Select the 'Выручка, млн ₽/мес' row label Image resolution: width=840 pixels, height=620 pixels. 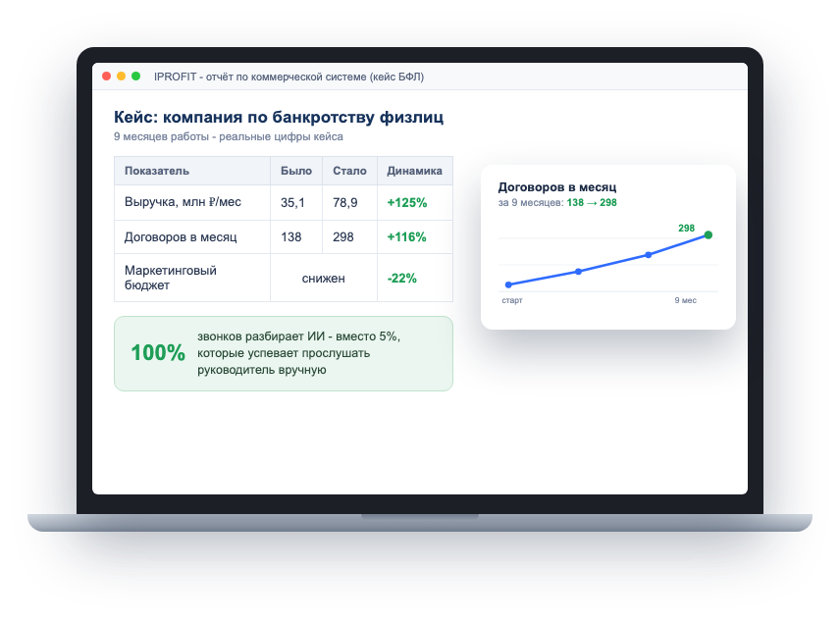point(183,202)
